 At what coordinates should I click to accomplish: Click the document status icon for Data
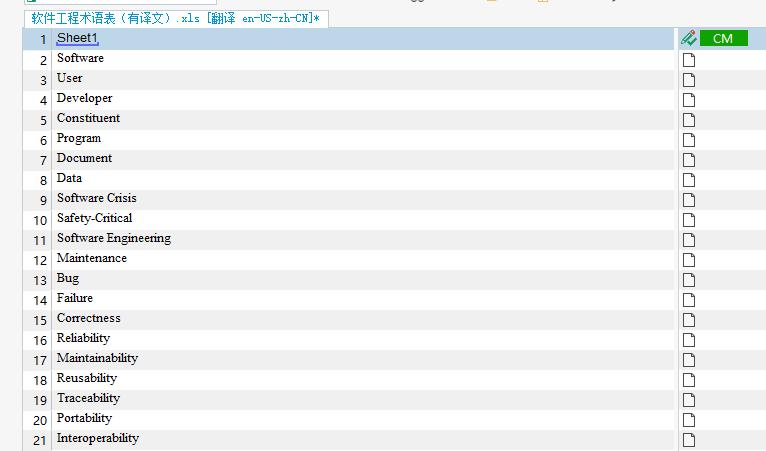688,180
